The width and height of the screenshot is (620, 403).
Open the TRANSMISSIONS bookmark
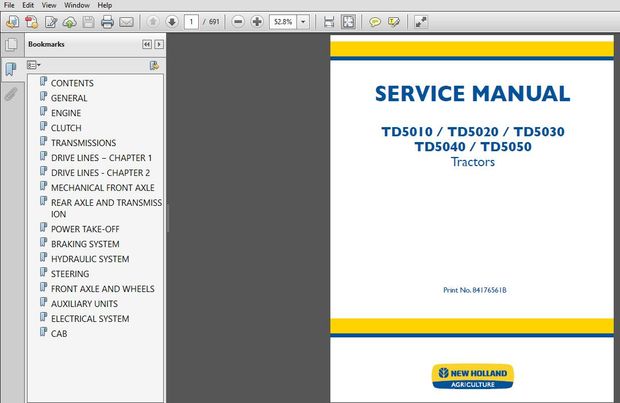click(83, 143)
